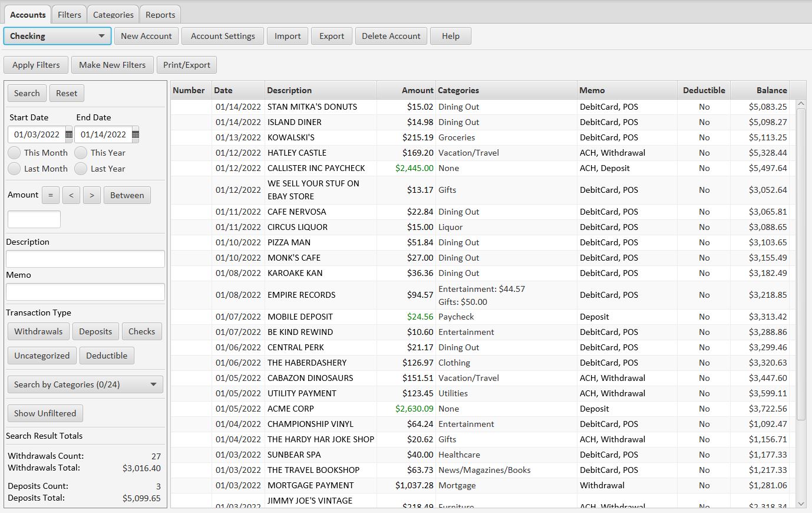The height and width of the screenshot is (513, 812).
Task: Expand Search by Categories (0/24) dropdown
Action: (85, 384)
